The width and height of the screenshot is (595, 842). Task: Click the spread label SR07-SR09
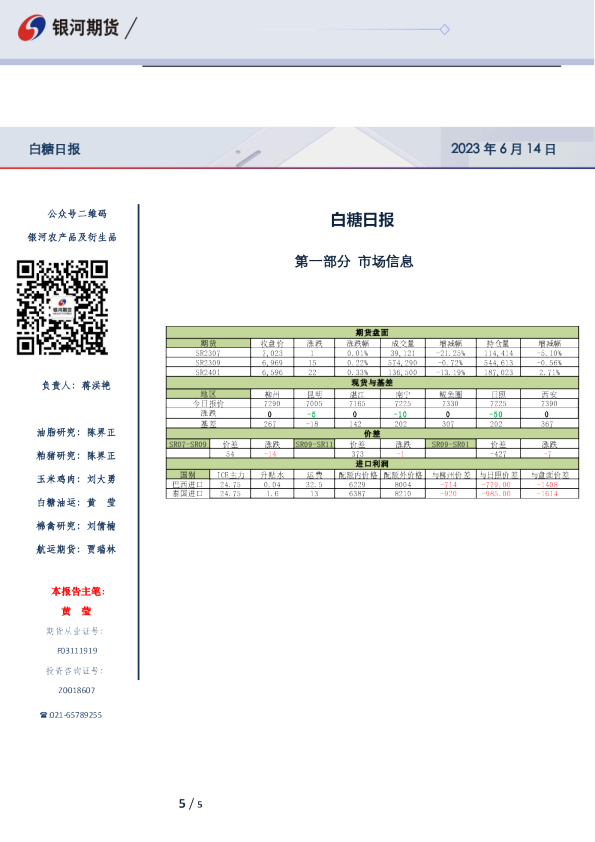(x=187, y=444)
